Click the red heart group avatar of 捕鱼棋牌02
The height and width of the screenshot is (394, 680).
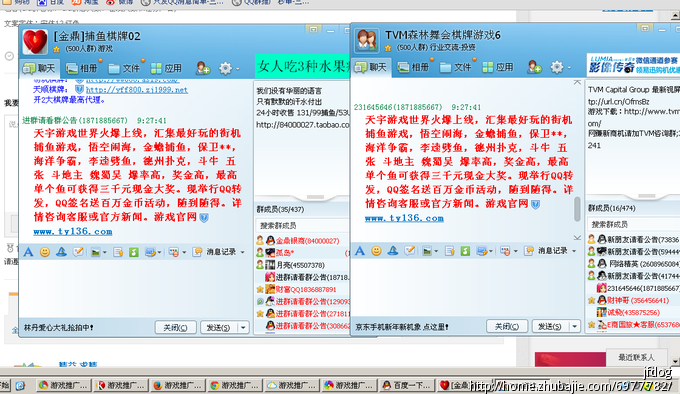tap(35, 42)
